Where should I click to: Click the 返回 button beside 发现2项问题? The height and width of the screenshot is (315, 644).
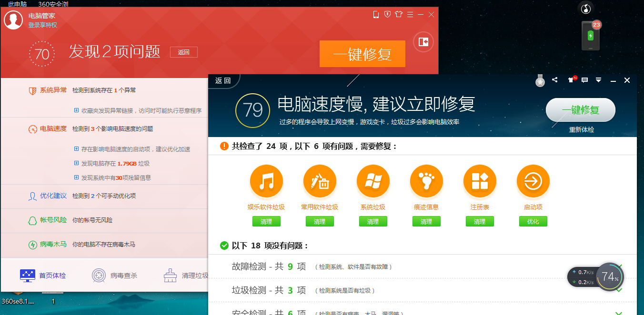pos(184,52)
